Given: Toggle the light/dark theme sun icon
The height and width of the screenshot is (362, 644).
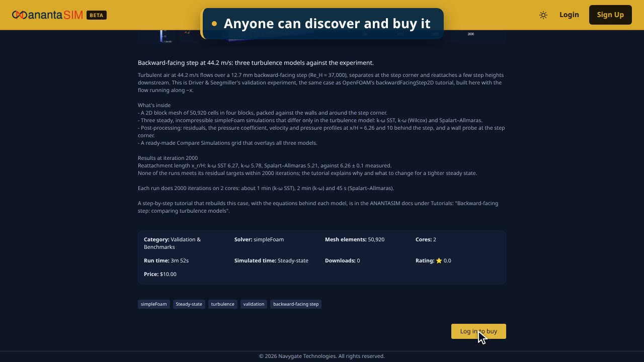Looking at the screenshot, I should tap(543, 15).
